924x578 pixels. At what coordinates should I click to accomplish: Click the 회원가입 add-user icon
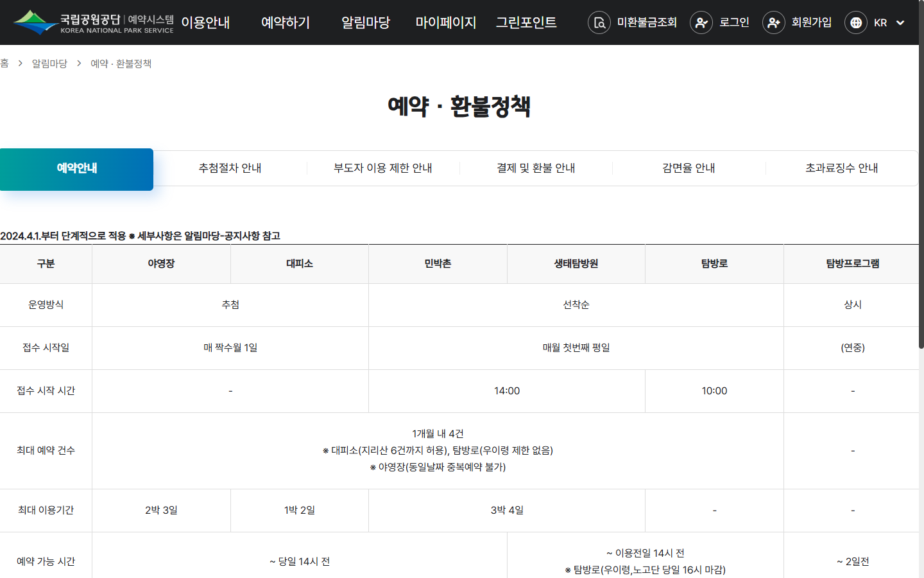[774, 22]
